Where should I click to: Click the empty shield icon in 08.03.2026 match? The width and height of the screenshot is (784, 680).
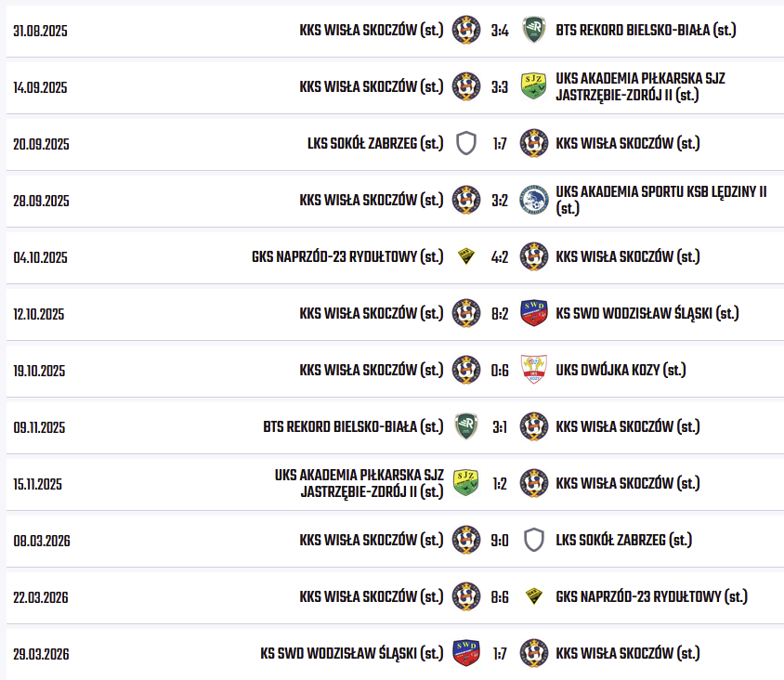click(533, 540)
